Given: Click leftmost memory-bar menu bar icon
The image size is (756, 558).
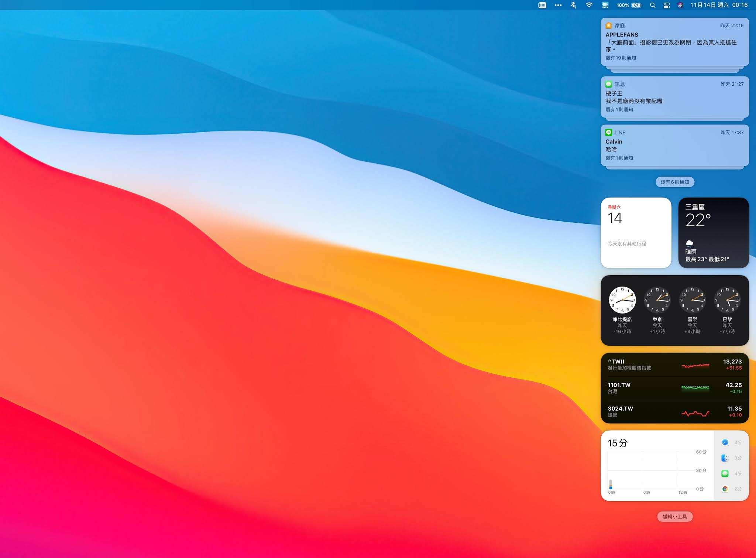Looking at the screenshot, I should (542, 5).
